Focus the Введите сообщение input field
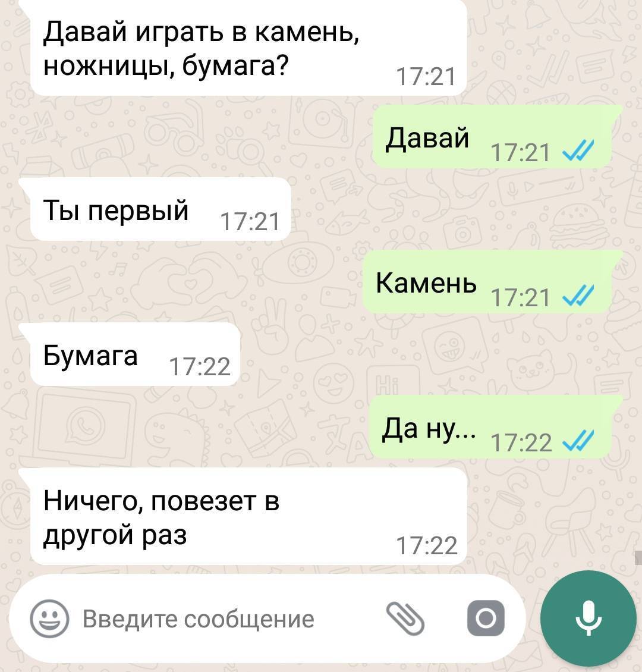The width and height of the screenshot is (642, 672). (231, 619)
